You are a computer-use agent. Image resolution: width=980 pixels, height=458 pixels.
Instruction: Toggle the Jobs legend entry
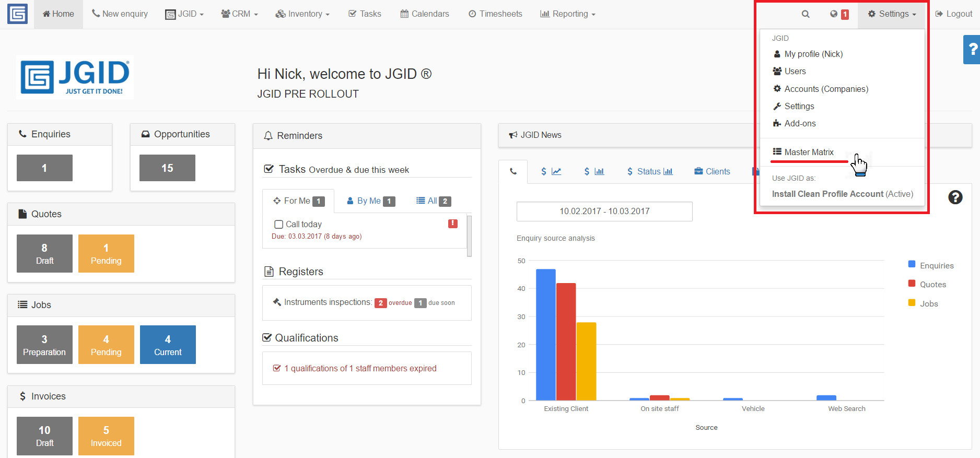pyautogui.click(x=923, y=303)
